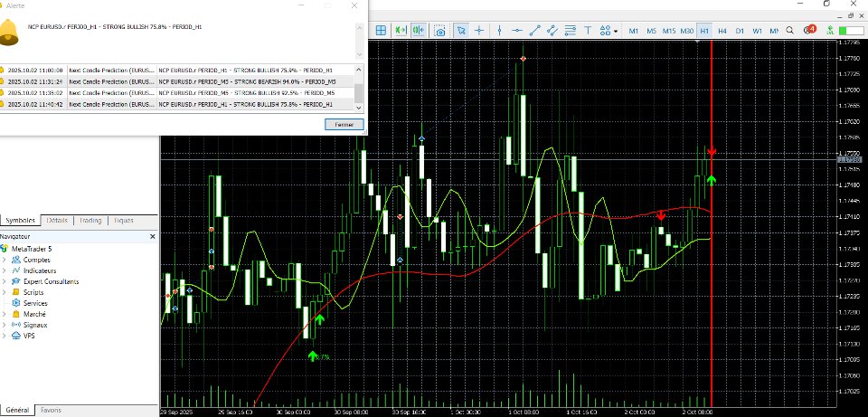Take a chart screenshot with camera icon
Image resolution: width=868 pixels, height=417 pixels.
(440, 31)
